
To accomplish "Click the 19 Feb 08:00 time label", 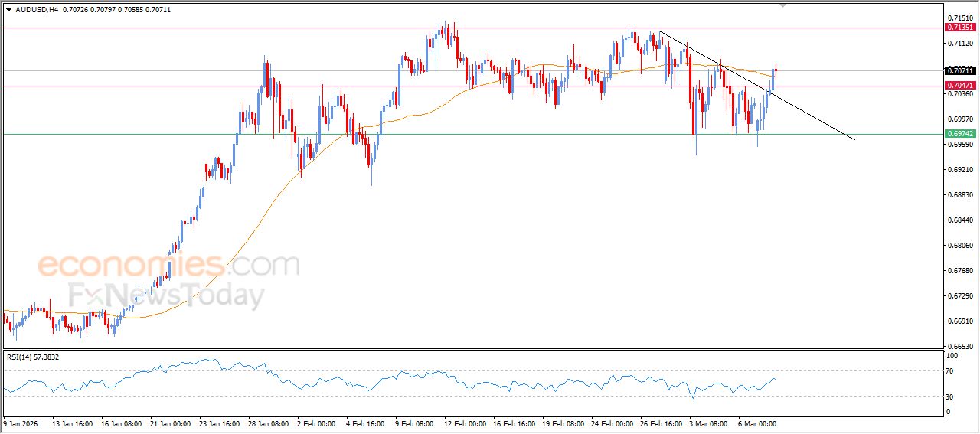I will tap(562, 423).
